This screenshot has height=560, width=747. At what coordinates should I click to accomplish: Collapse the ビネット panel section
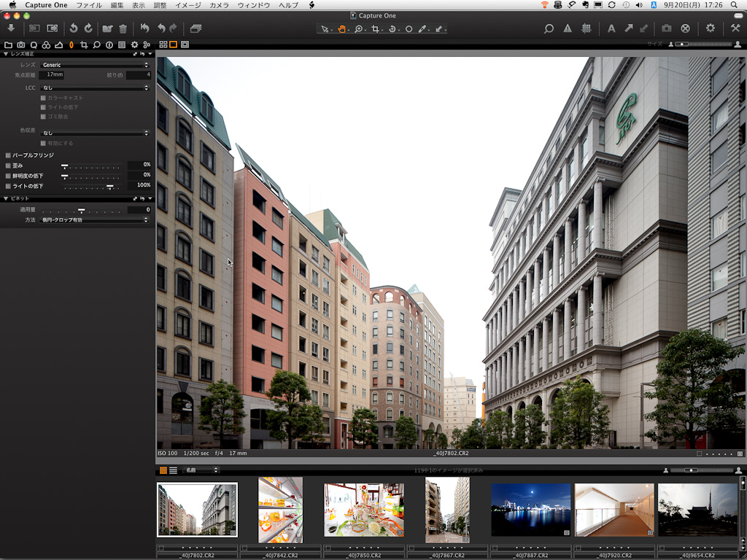tap(7, 198)
